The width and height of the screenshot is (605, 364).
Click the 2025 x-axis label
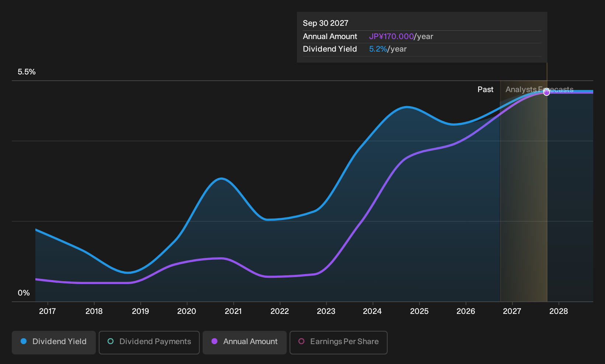[419, 311]
